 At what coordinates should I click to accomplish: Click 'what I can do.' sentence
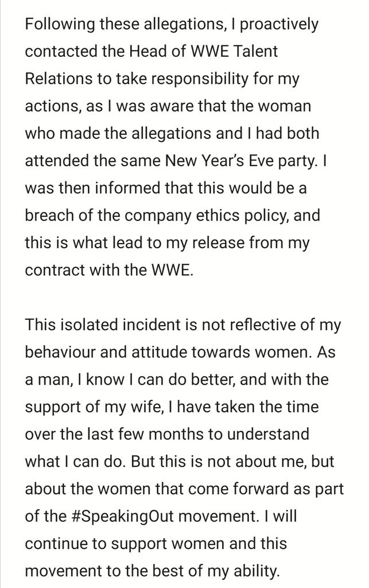tap(76, 462)
